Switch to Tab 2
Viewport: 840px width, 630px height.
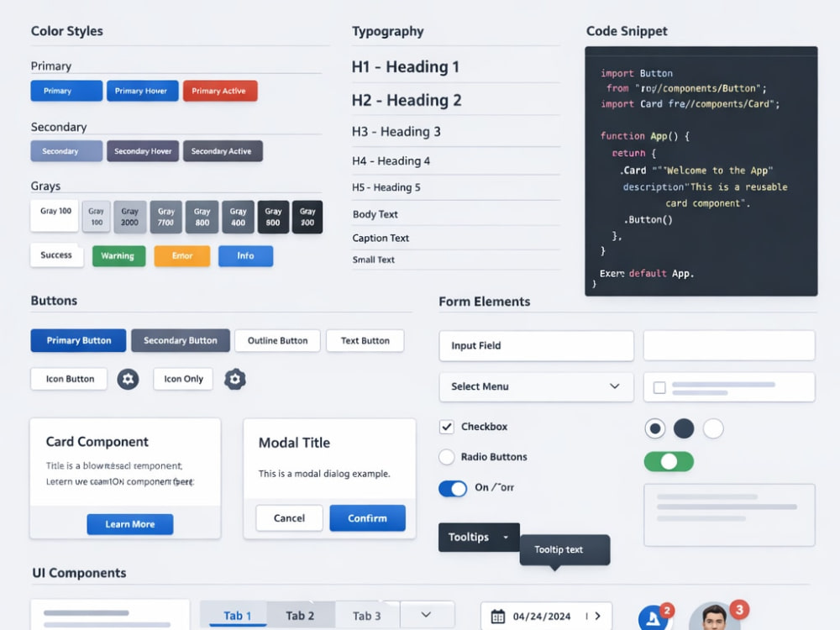pos(300,615)
